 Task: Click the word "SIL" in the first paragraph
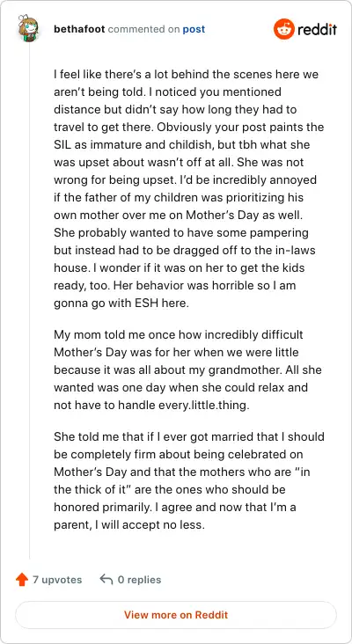[62, 145]
